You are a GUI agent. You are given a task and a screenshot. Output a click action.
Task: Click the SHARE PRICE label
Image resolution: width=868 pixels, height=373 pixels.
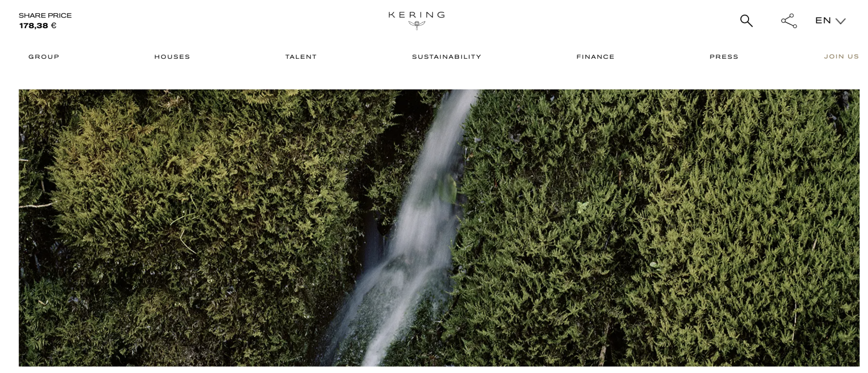tap(45, 15)
